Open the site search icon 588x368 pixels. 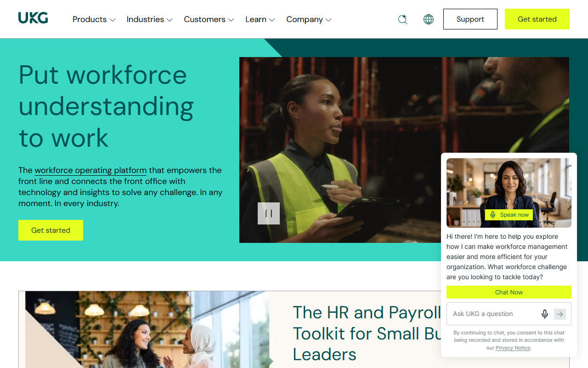coord(402,19)
